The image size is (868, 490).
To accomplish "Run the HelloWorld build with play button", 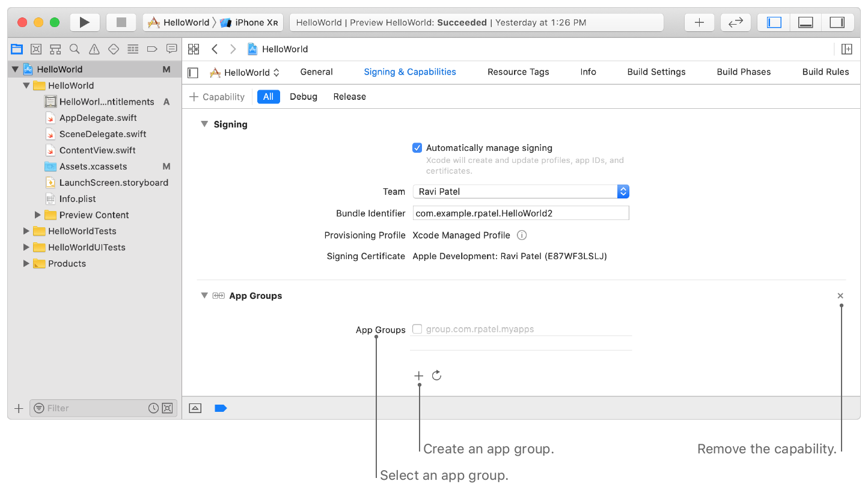I will coord(85,22).
